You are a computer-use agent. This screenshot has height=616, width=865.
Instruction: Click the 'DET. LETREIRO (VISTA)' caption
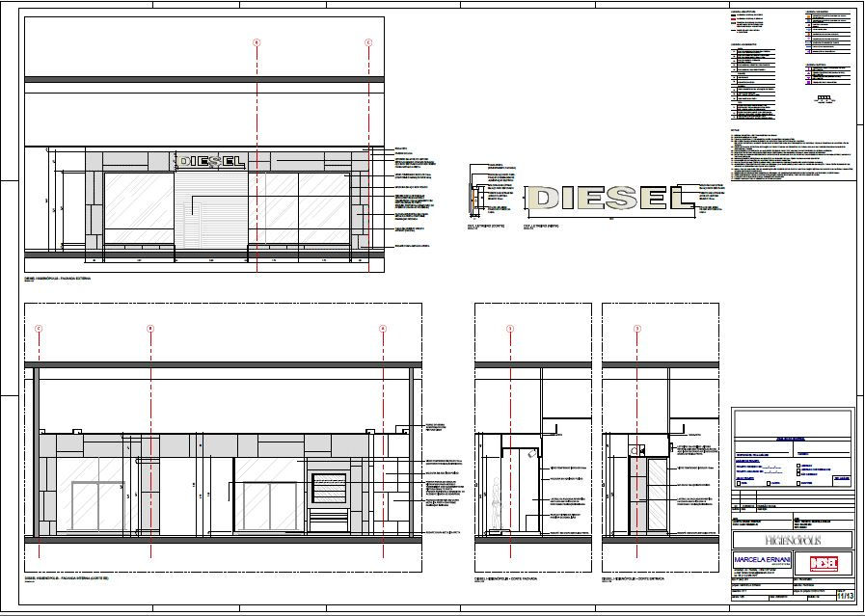coord(541,226)
